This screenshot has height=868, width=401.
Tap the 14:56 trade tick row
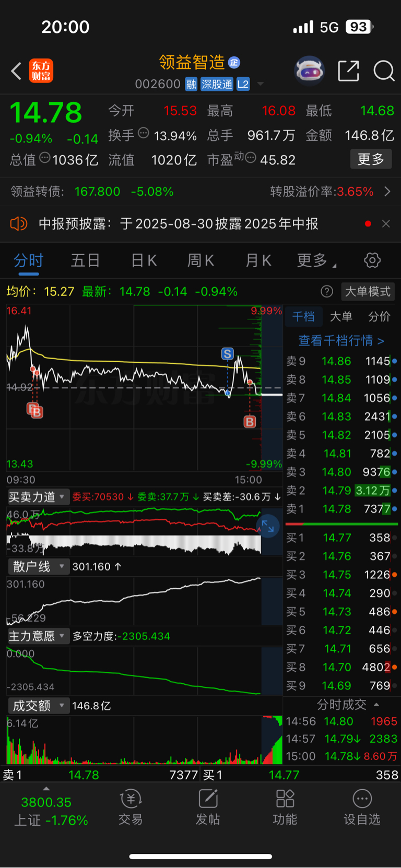341,721
